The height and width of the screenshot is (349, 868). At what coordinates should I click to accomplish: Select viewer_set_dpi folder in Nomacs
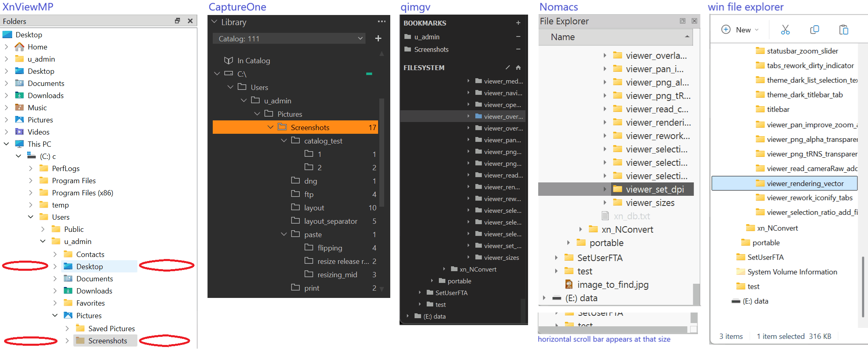654,189
